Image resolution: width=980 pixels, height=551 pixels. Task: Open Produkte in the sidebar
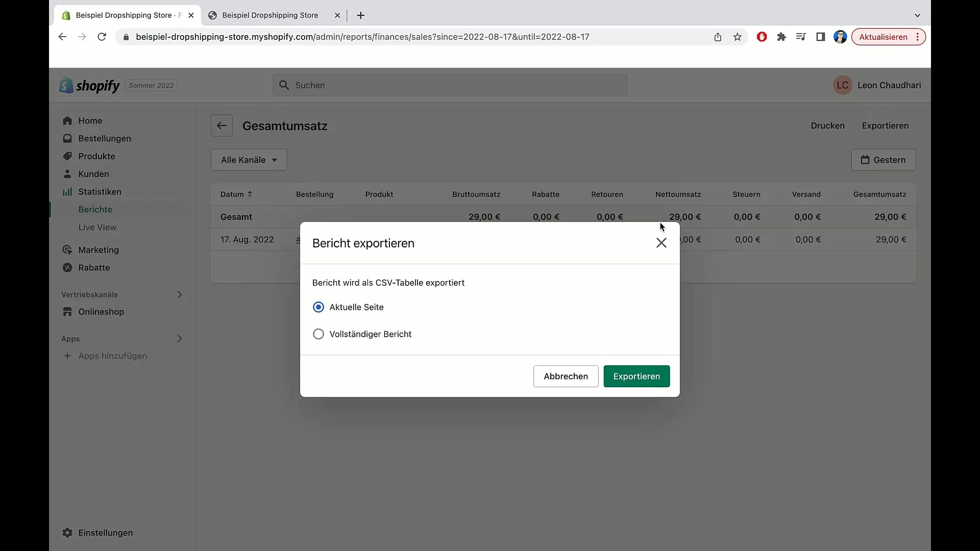[x=96, y=156]
